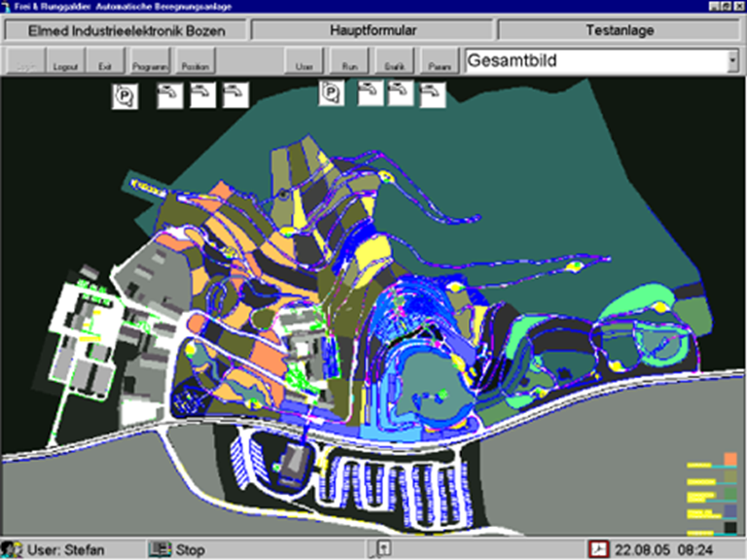747x560 pixels.
Task: Click the Hauptformular header button
Action: tap(373, 30)
